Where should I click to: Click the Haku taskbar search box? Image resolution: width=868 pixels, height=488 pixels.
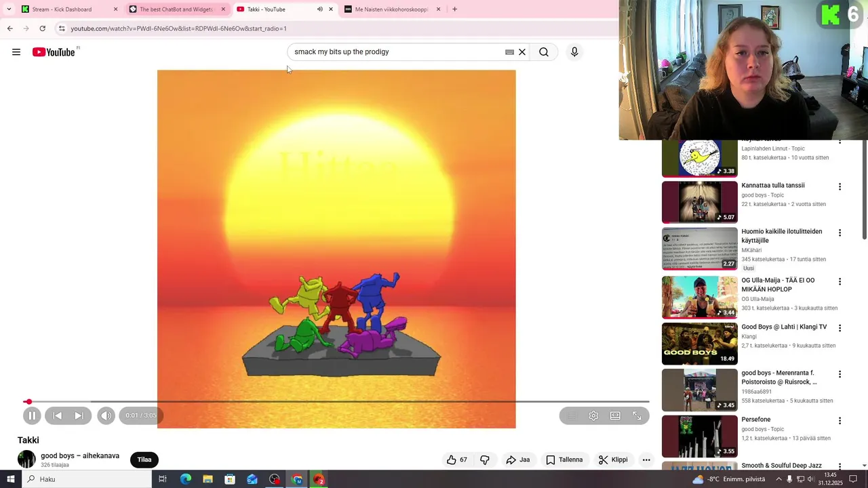click(x=87, y=479)
